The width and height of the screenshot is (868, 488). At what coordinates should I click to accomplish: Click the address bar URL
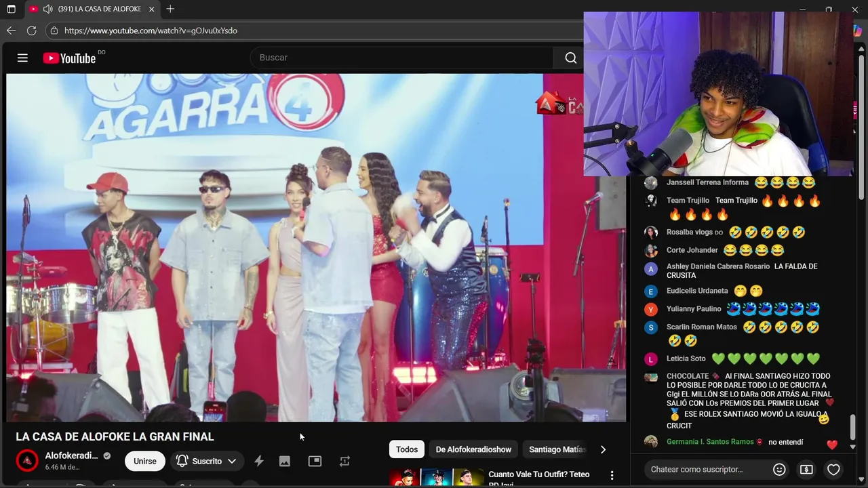click(x=151, y=30)
